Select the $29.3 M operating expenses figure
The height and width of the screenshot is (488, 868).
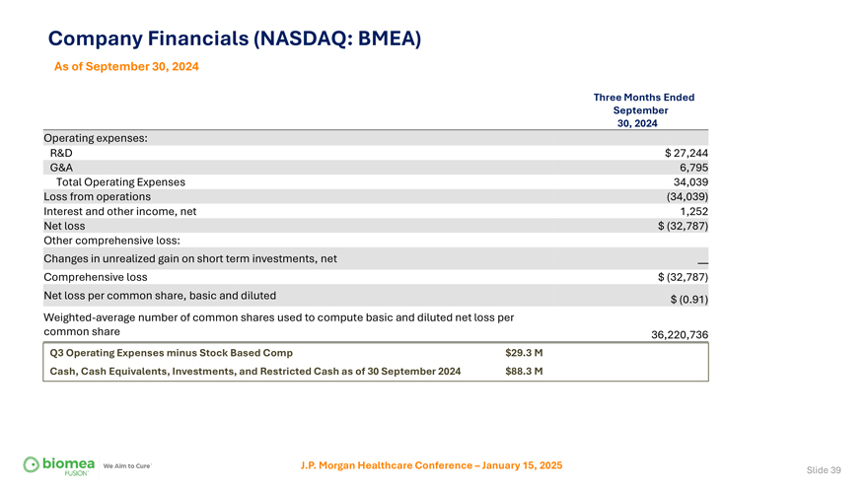coord(524,352)
